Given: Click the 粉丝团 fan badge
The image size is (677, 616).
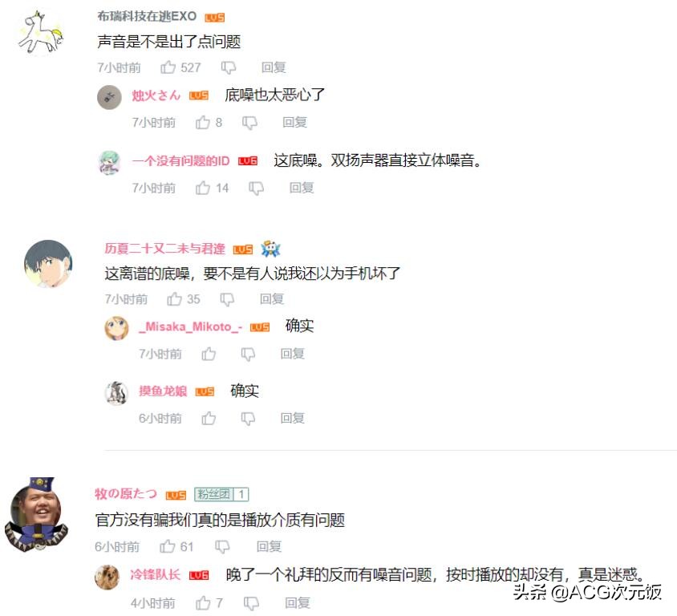Looking at the screenshot, I should click(x=221, y=494).
